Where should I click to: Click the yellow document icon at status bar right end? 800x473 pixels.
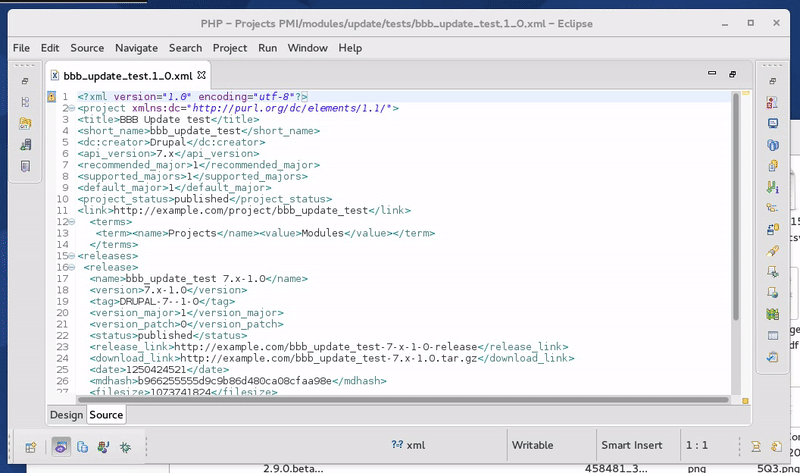(776, 447)
